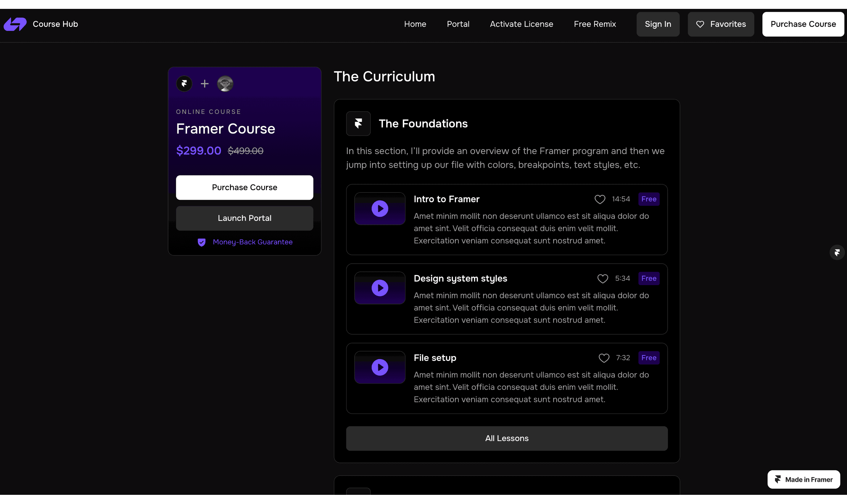Viewport: 847px width, 504px height.
Task: Play the File setup lesson video
Action: pyautogui.click(x=379, y=367)
